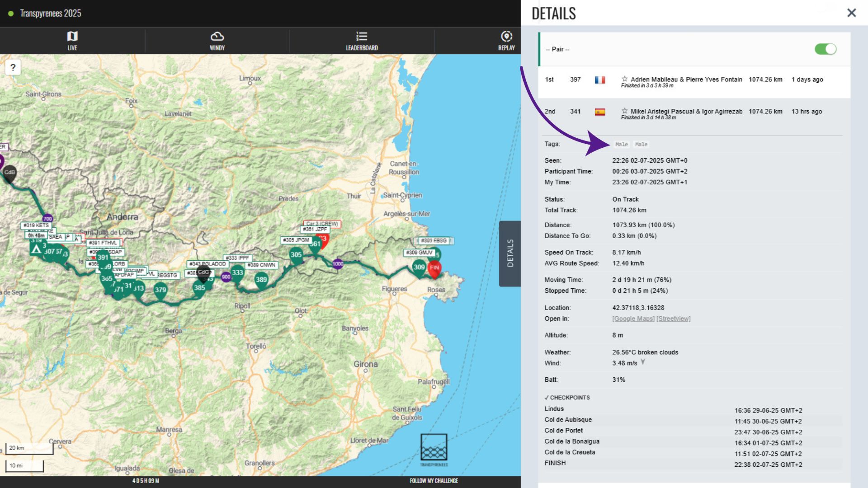Select rider marker 379 on the map
The image size is (868, 488).
(x=160, y=290)
